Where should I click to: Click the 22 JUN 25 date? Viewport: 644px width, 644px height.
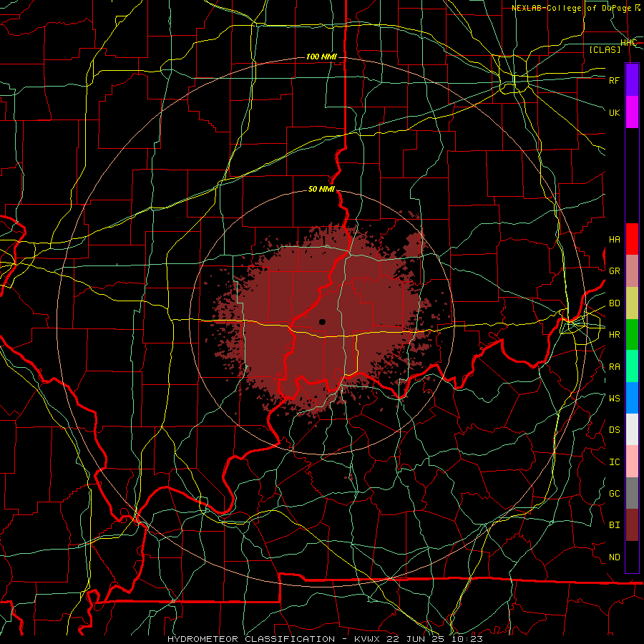click(x=416, y=639)
